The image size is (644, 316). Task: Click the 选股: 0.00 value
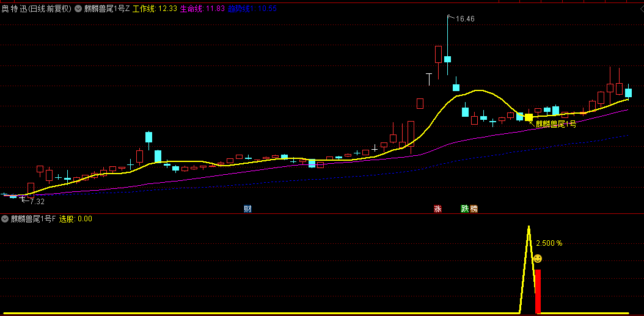[x=76, y=219]
